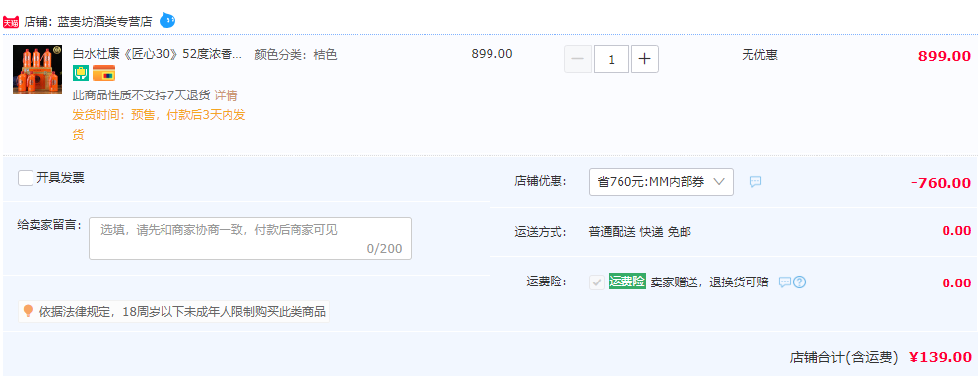Increase quantity with the plus button
The height and width of the screenshot is (376, 980).
point(645,59)
